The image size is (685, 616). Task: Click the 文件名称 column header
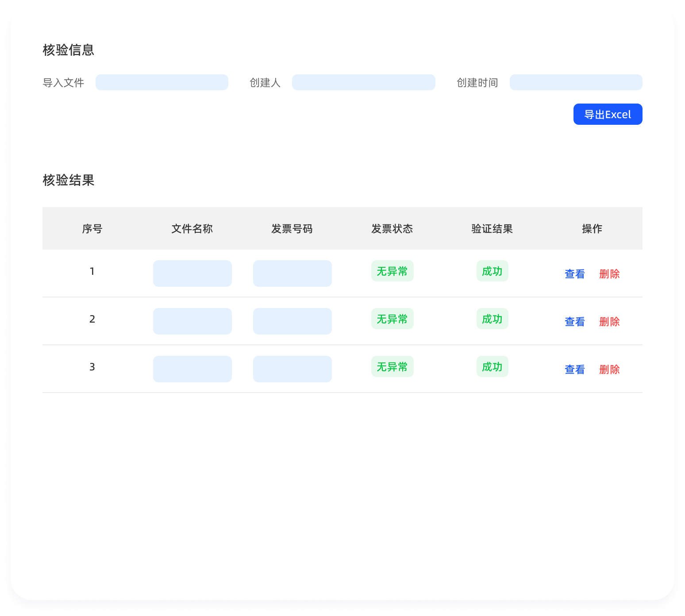[192, 228]
